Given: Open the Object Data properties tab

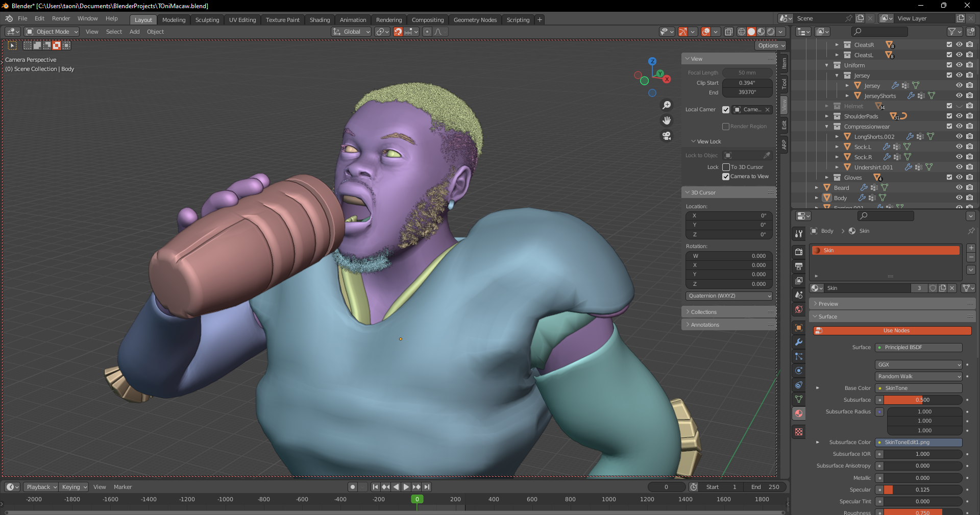Looking at the screenshot, I should coord(799,399).
